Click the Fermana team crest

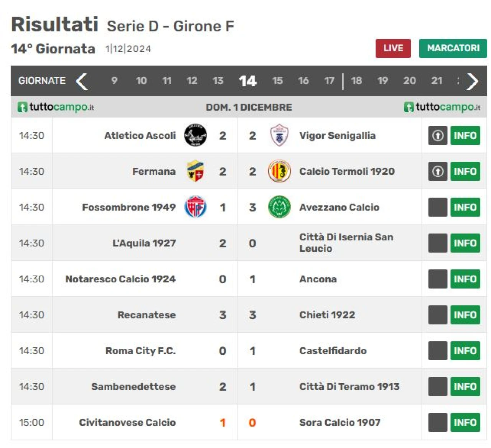pos(195,171)
